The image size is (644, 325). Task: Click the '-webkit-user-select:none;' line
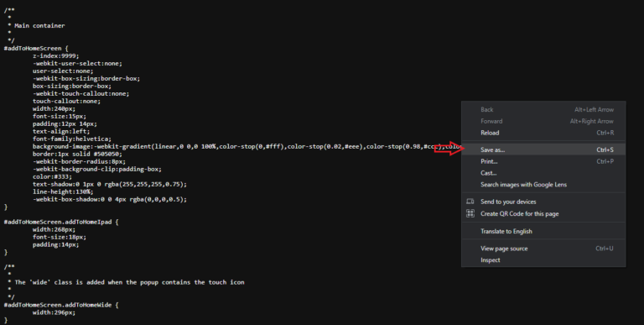[77, 63]
